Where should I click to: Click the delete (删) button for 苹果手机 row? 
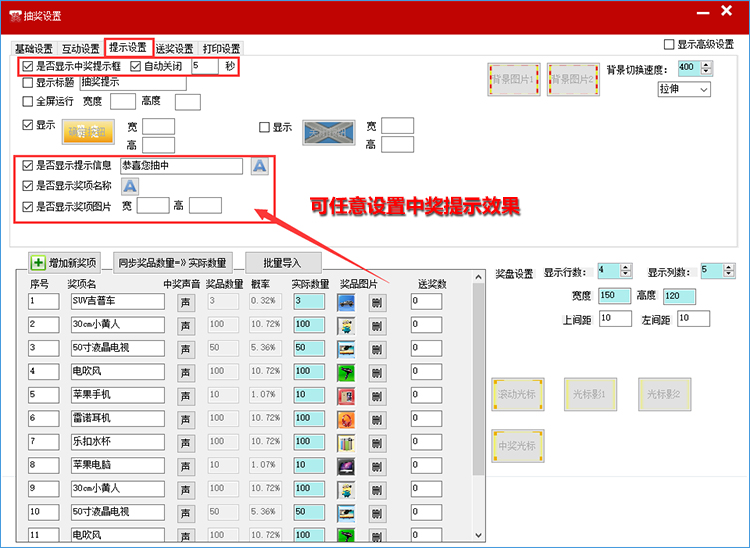coord(376,396)
